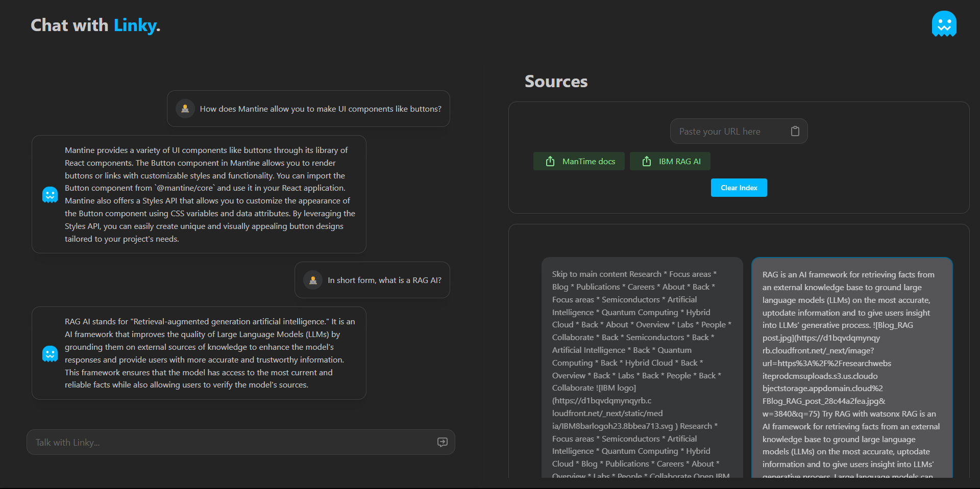
Task: Select the Skip to main content source card
Action: click(x=642, y=367)
